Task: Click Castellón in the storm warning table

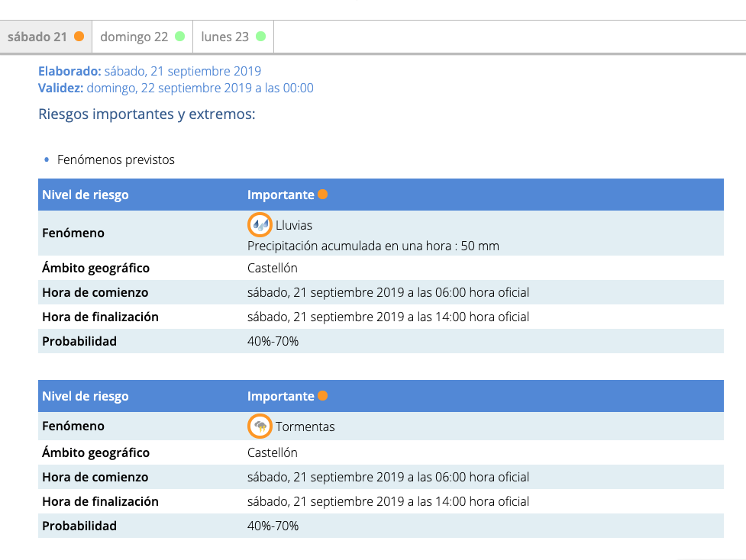Action: [x=273, y=452]
